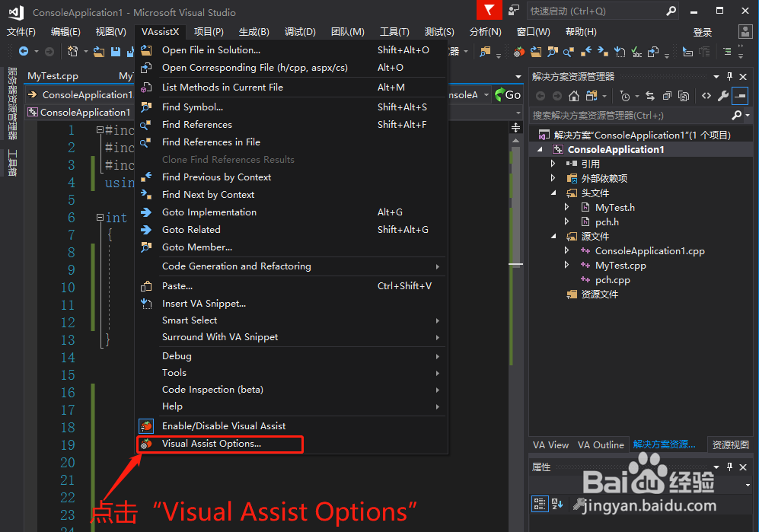The width and height of the screenshot is (759, 532).
Task: Click the navigate backward arrow in main toolbar
Action: point(24,51)
